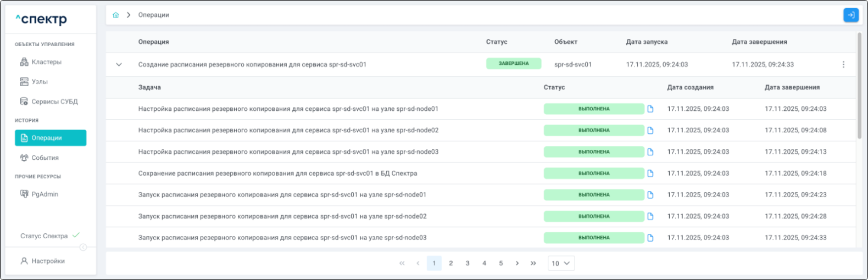Open Настройки at the bottom of the sidebar
The height and width of the screenshot is (280, 868).
tap(48, 261)
